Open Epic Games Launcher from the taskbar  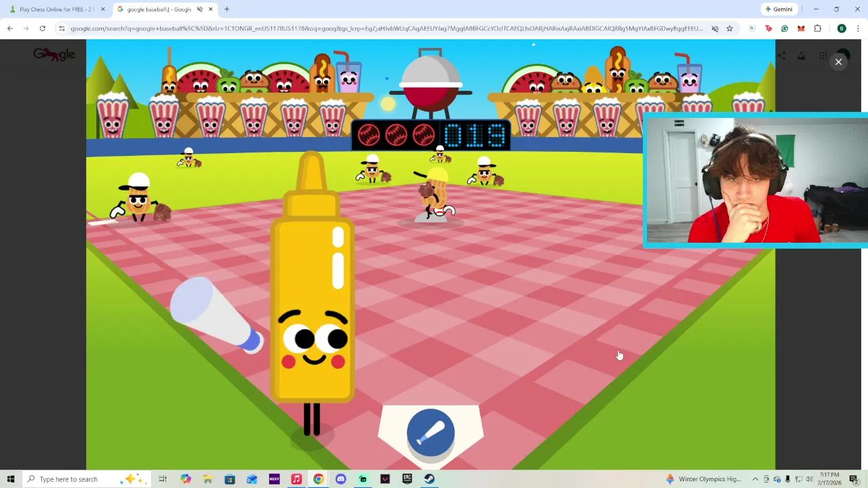[x=407, y=479]
